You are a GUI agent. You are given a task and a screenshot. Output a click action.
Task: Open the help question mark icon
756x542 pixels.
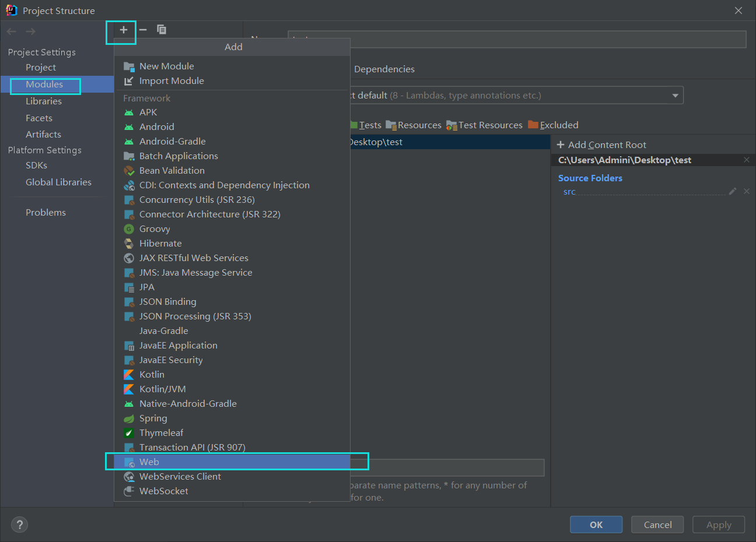point(19,525)
